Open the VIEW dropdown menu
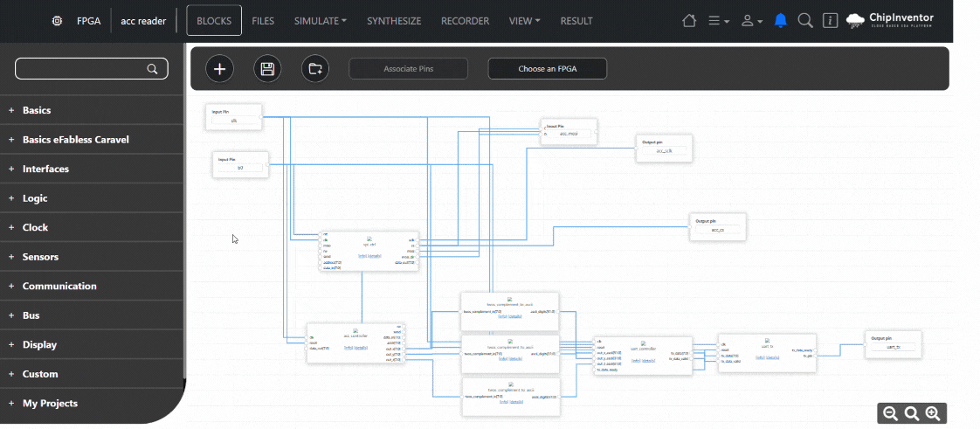 pos(524,21)
